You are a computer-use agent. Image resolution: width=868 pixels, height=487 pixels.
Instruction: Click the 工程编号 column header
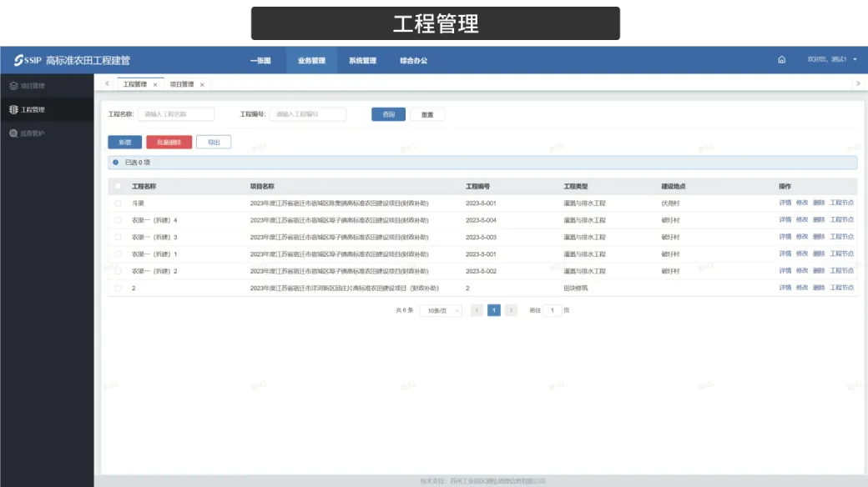click(477, 187)
